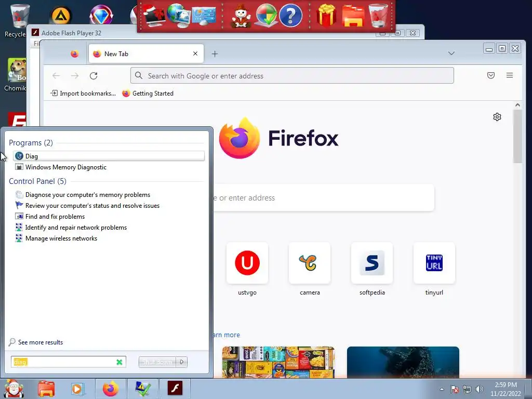The width and height of the screenshot is (532, 399).
Task: Open the gift box dock icon
Action: 326,15
